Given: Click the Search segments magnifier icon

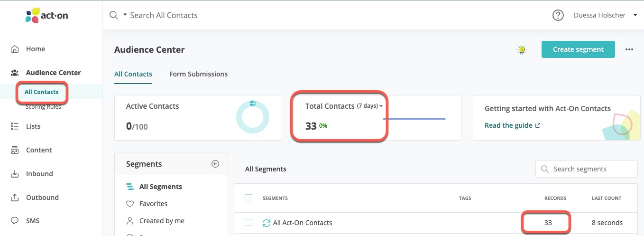Looking at the screenshot, I should pyautogui.click(x=545, y=169).
